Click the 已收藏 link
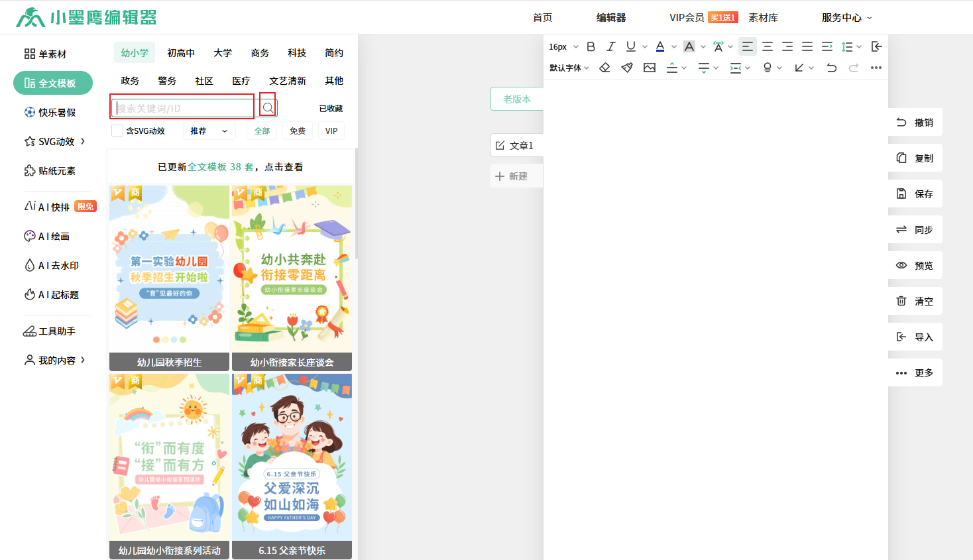The height and width of the screenshot is (560, 973). [x=331, y=108]
